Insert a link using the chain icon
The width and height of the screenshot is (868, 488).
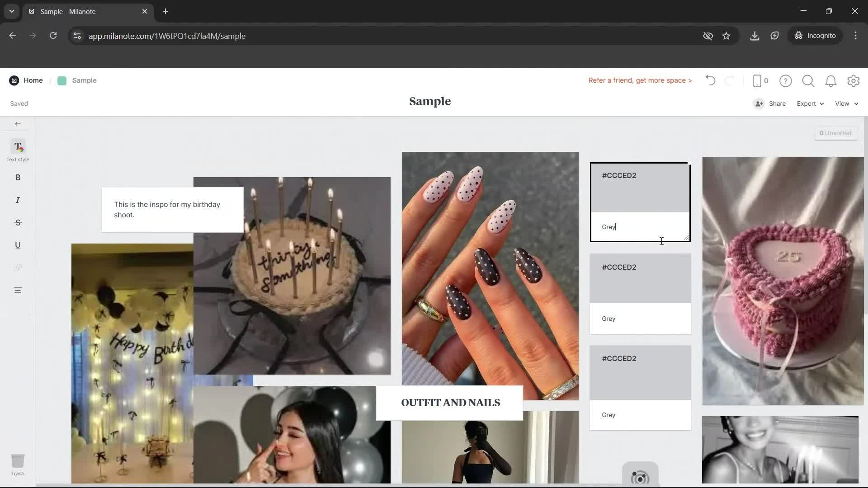[x=18, y=267]
